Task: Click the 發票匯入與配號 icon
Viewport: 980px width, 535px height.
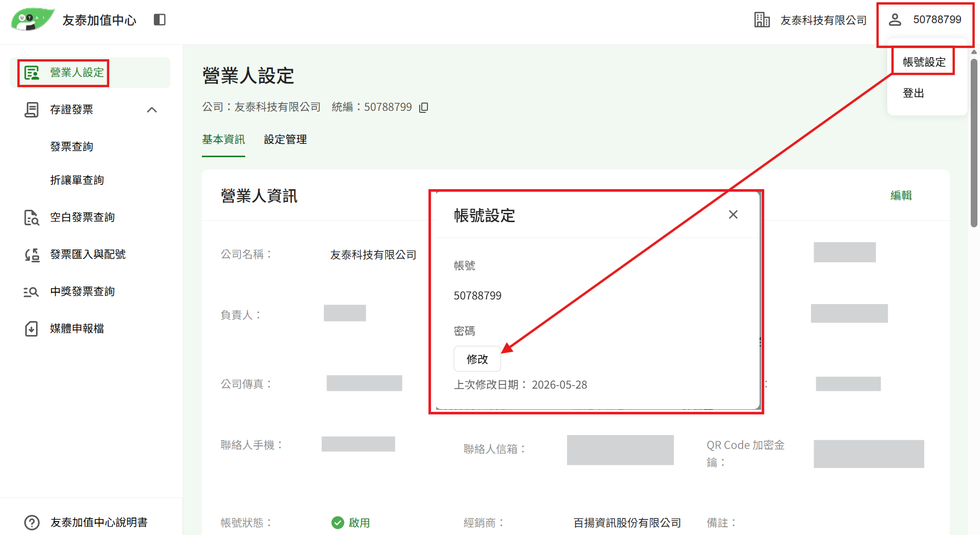Action: 31,255
